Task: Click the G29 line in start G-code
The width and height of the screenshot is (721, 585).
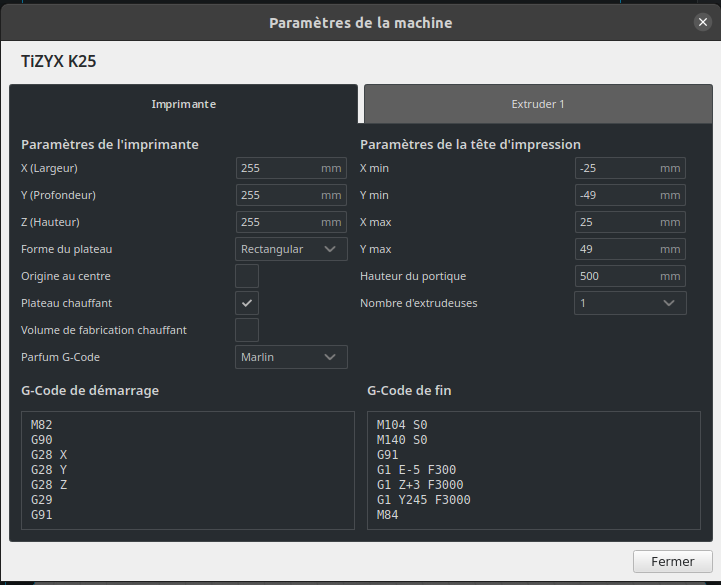Action: (42, 500)
